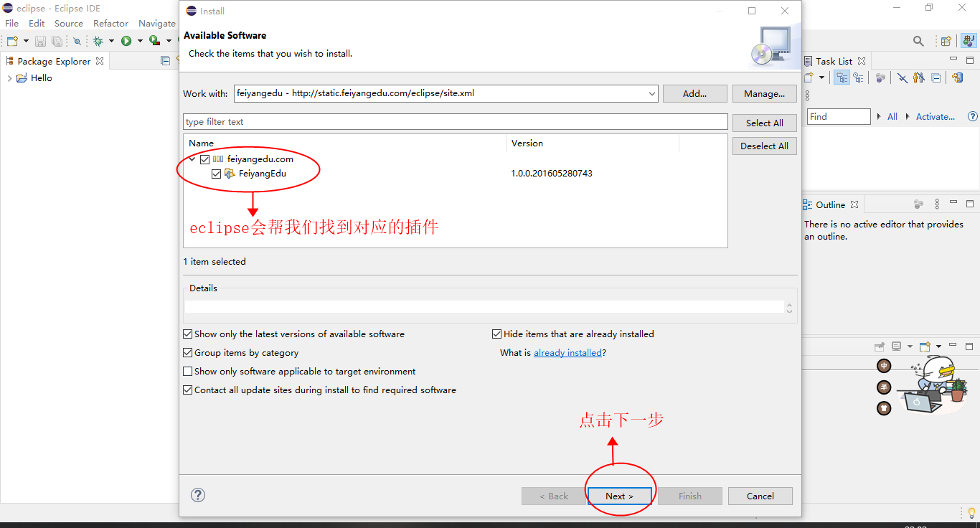Click Task List help question icon
Image resolution: width=980 pixels, height=528 pixels.
pos(973,116)
